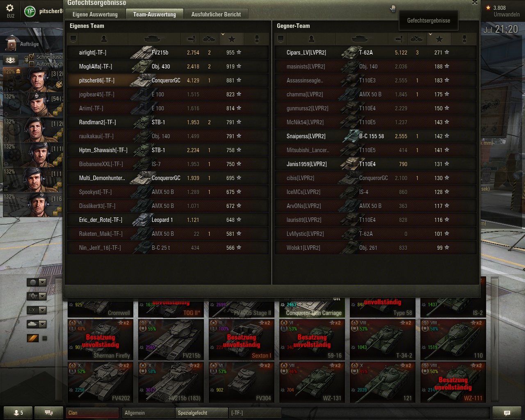Select the FV4202 tank in the carousel
Image resolution: width=525 pixels, height=420 pixels.
[x=100, y=382]
